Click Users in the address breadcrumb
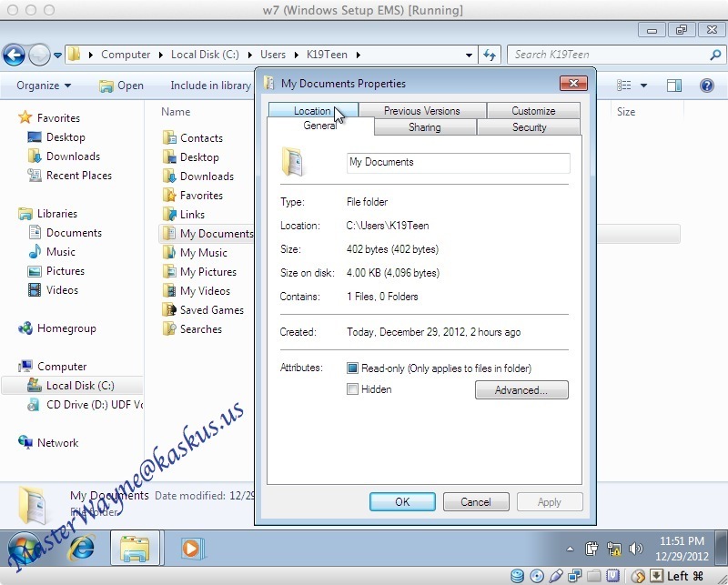The width and height of the screenshot is (728, 585). click(272, 55)
